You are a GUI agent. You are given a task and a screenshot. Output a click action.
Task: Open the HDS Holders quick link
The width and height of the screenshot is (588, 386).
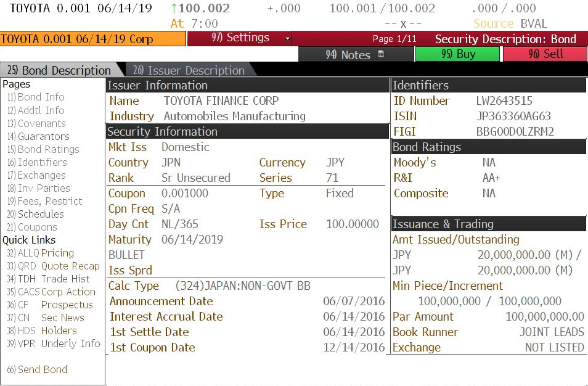(x=42, y=331)
